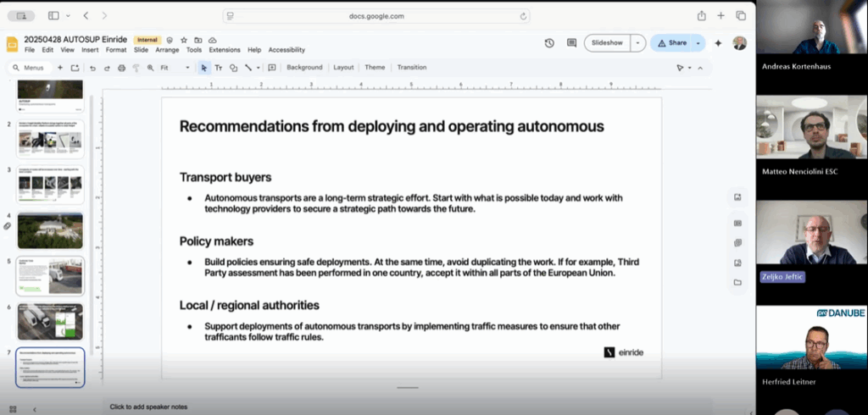
Task: Expand the Share options dropdown arrow
Action: [x=698, y=42]
